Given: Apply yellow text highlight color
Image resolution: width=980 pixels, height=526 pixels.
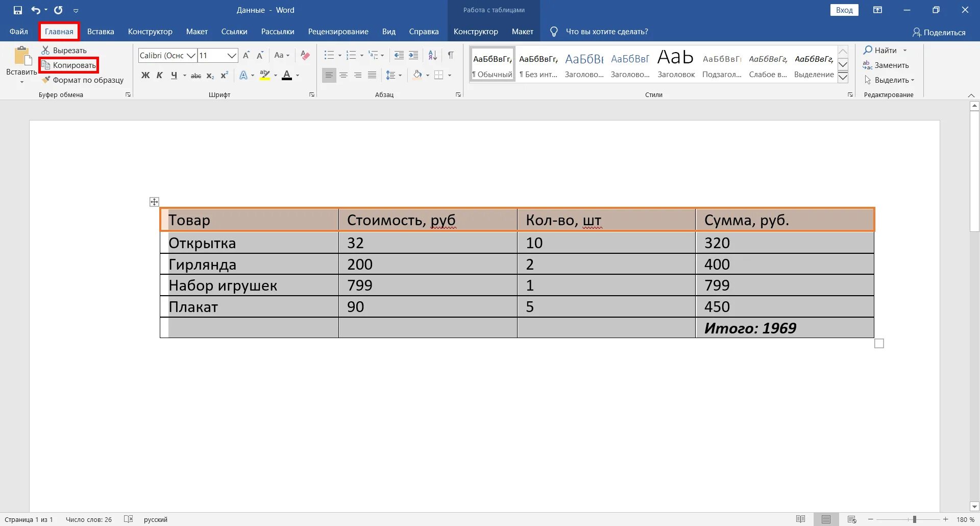Looking at the screenshot, I should (264, 75).
